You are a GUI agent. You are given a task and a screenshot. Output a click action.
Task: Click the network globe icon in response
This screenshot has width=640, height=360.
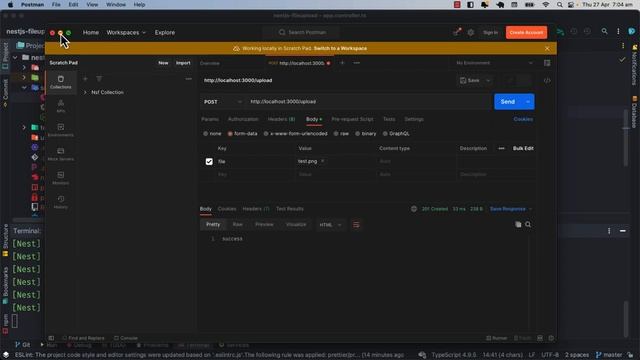[414, 209]
